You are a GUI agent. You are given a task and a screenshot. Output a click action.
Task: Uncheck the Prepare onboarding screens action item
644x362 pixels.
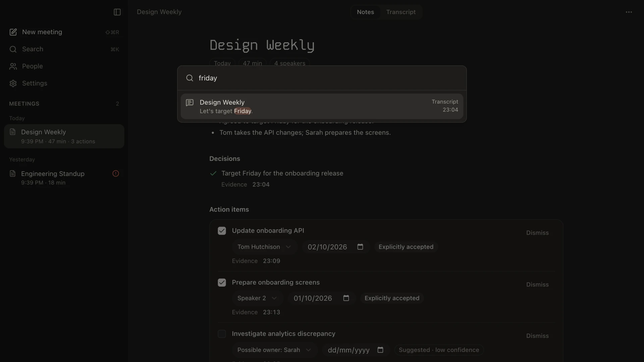click(222, 283)
